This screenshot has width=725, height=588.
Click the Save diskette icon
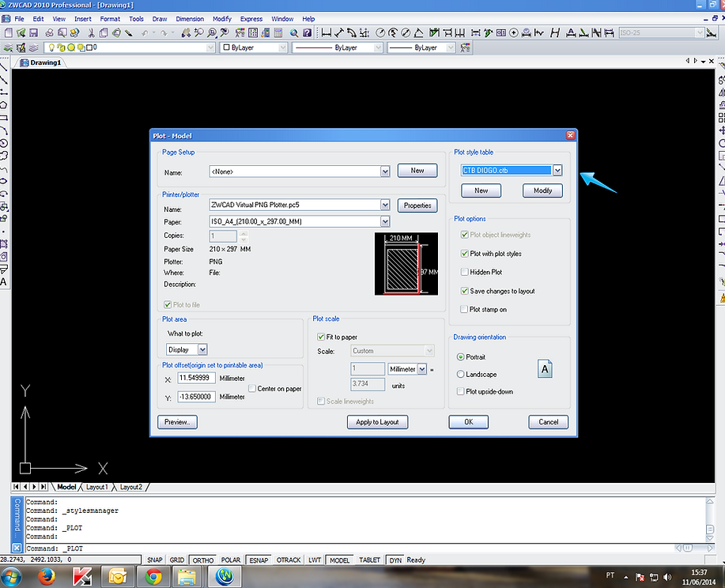(33, 33)
